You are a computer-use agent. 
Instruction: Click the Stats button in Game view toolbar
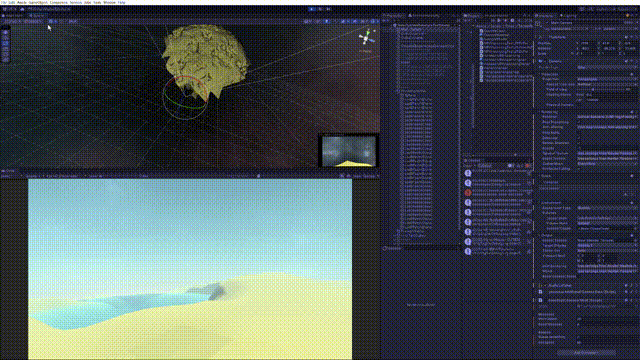pos(357,176)
